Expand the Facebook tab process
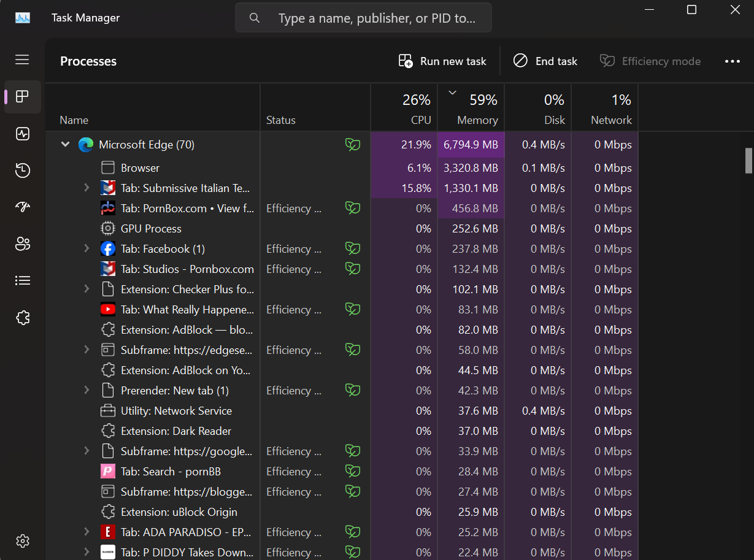The height and width of the screenshot is (560, 754). [x=87, y=248]
